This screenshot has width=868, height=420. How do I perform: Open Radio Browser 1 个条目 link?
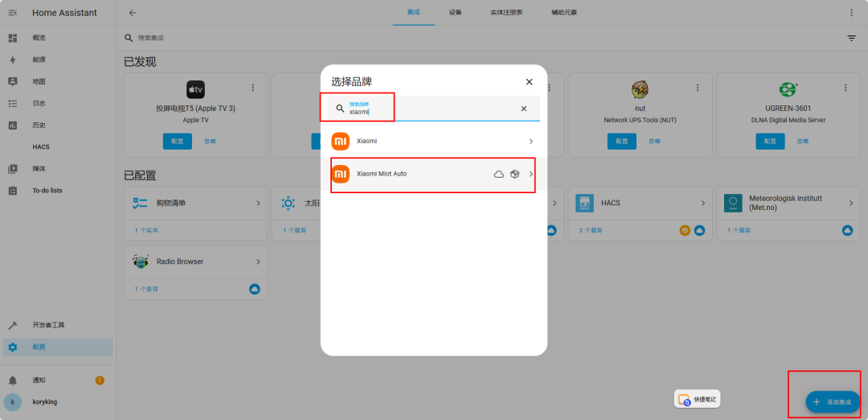tap(146, 289)
